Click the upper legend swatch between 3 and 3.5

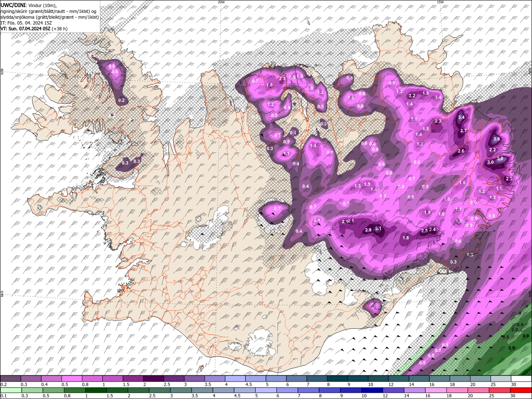pyautogui.click(x=194, y=379)
